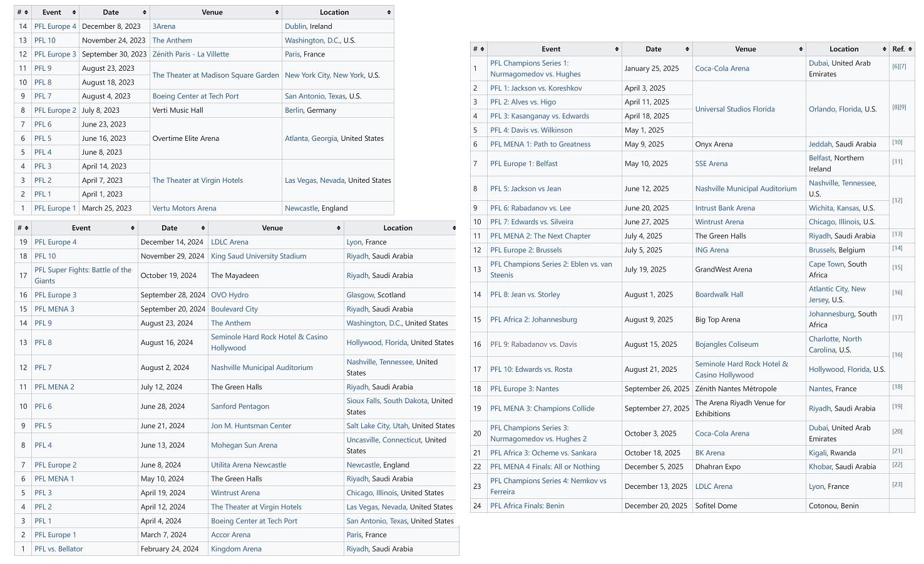The height and width of the screenshot is (564, 924).
Task: Select the Sofitel Dome venue text
Action: (x=716, y=506)
